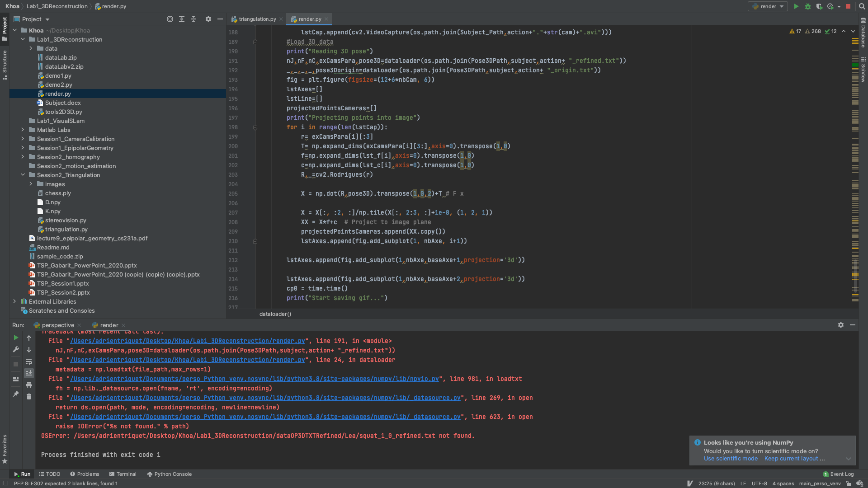Toggle scroll to end of console
Viewport: 868px width, 488px height.
29,373
